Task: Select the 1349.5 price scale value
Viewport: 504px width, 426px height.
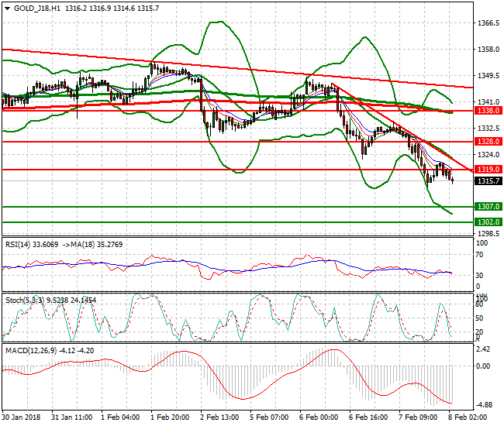Action: click(488, 76)
